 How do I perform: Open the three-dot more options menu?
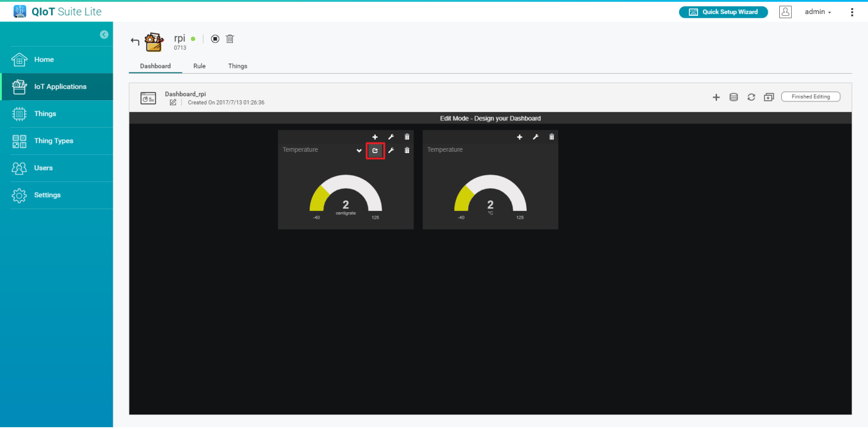pyautogui.click(x=852, y=12)
